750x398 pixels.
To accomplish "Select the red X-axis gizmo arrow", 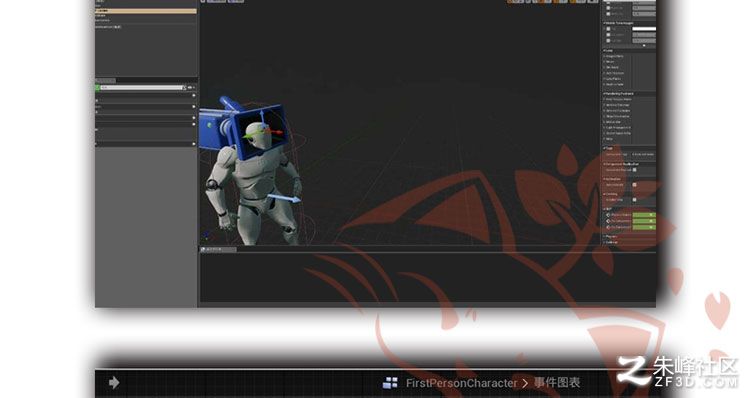I will [x=275, y=132].
